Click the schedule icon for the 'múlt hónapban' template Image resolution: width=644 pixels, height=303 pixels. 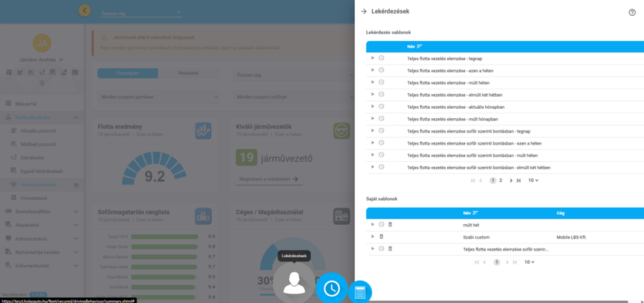click(381, 118)
